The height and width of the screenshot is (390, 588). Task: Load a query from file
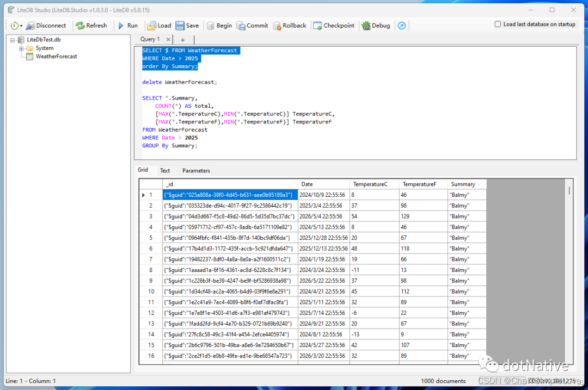[160, 25]
